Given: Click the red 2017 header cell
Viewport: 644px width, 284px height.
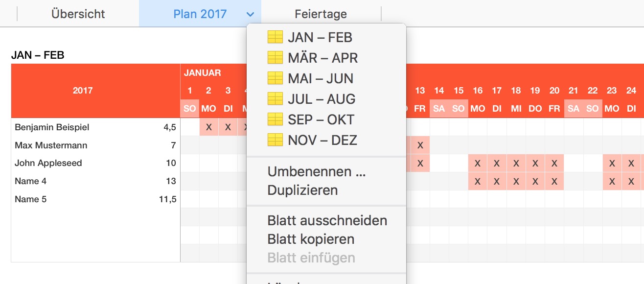Looking at the screenshot, I should (x=83, y=91).
